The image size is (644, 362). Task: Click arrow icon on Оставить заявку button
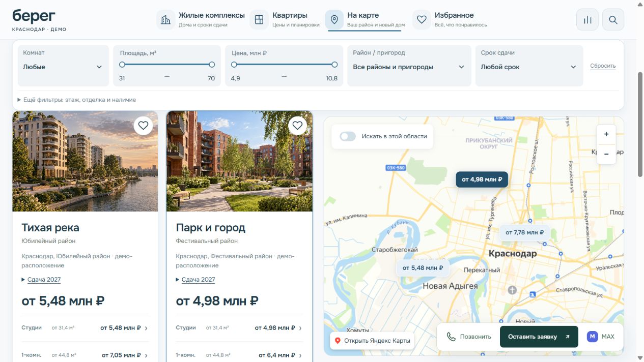(567, 337)
